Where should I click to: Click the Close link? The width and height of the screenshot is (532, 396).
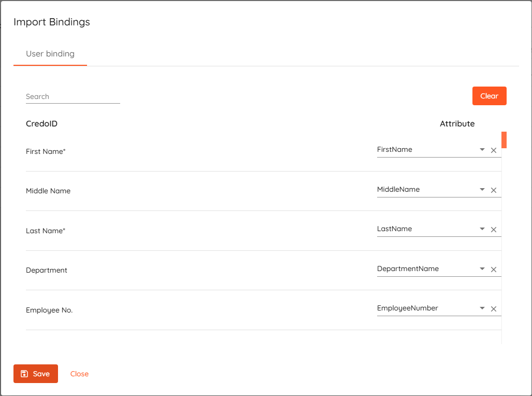coord(79,374)
